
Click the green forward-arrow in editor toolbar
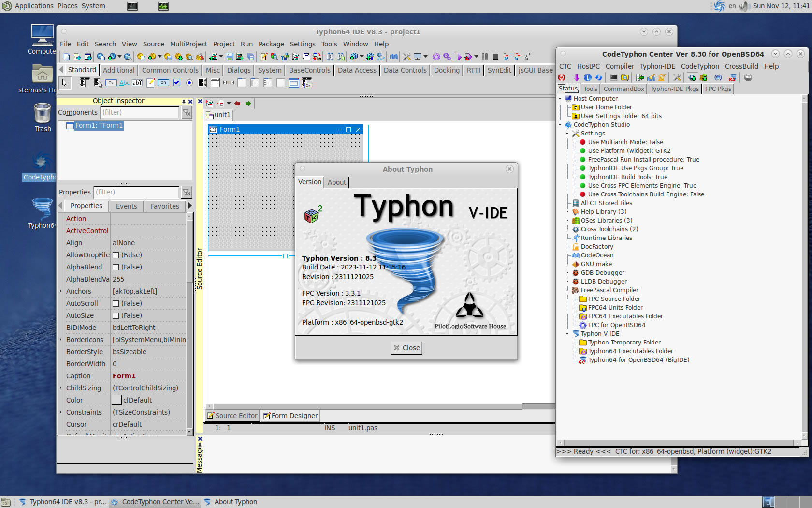(248, 104)
